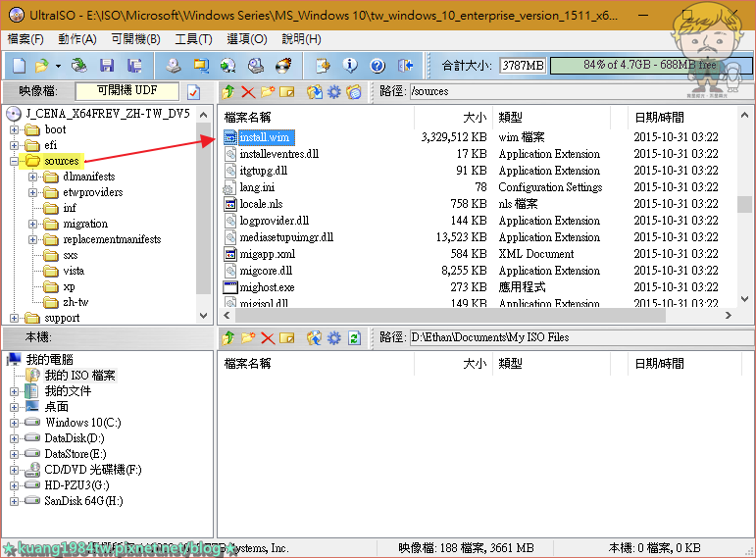Sort image files by 類型 column header
The width and height of the screenshot is (756, 558).
552,118
